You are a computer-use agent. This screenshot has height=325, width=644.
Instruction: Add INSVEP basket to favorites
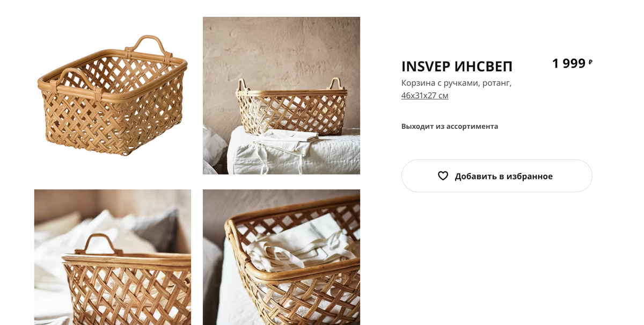tap(496, 176)
